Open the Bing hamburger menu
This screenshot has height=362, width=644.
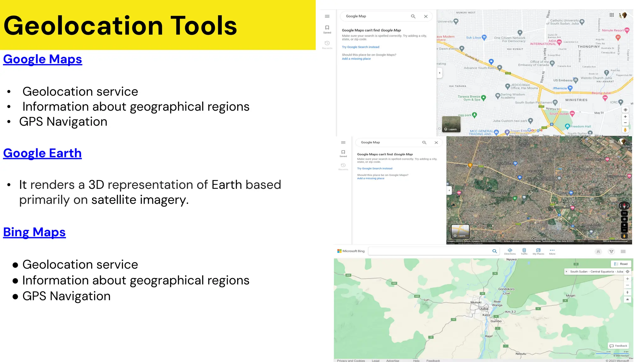pos(623,251)
